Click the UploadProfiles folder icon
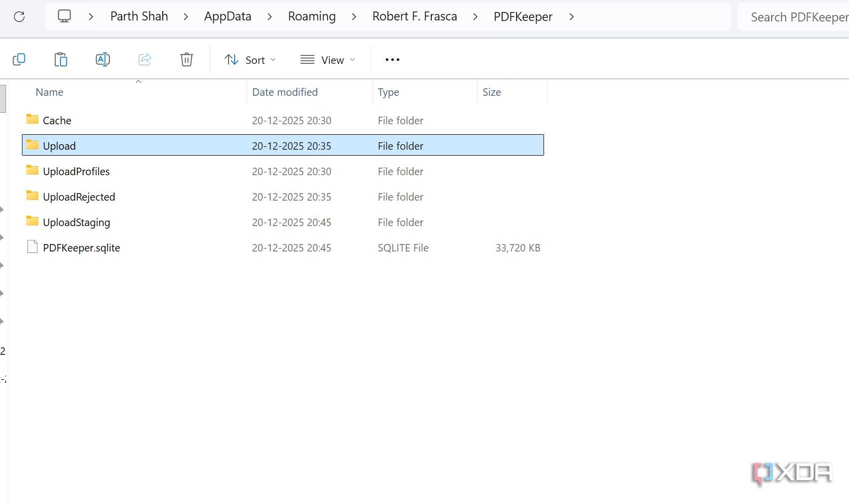The height and width of the screenshot is (504, 849). [32, 170]
